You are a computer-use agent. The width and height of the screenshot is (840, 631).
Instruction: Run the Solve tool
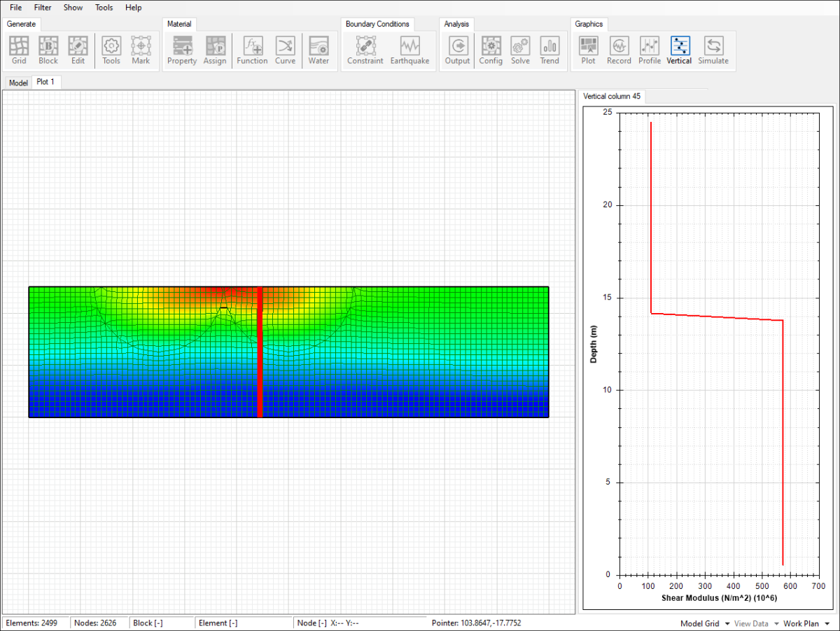point(520,50)
